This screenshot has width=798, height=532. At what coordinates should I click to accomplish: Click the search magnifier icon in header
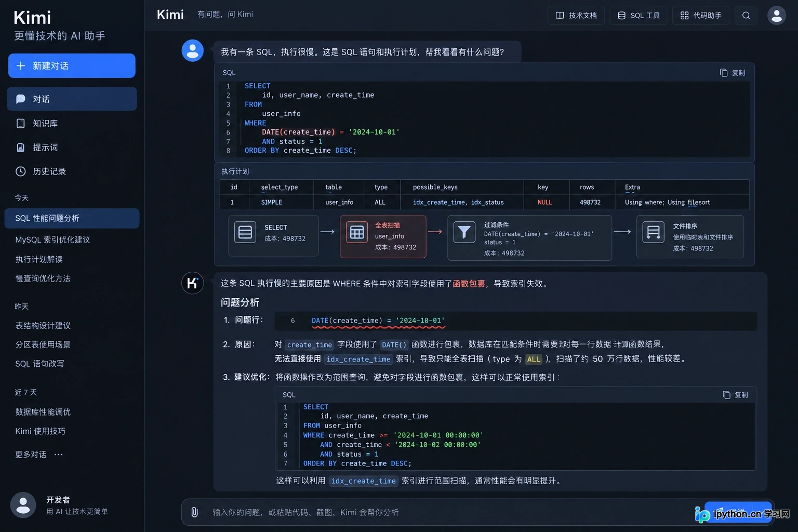[746, 16]
